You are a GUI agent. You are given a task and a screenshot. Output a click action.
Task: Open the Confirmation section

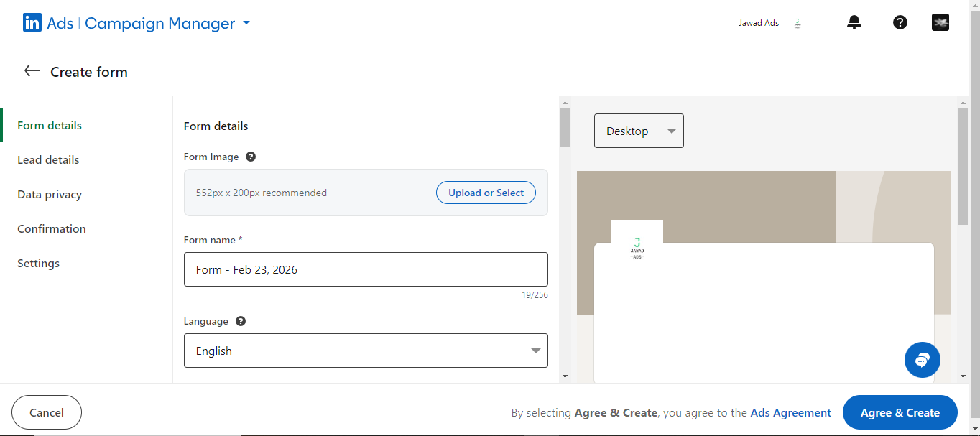[x=52, y=228]
